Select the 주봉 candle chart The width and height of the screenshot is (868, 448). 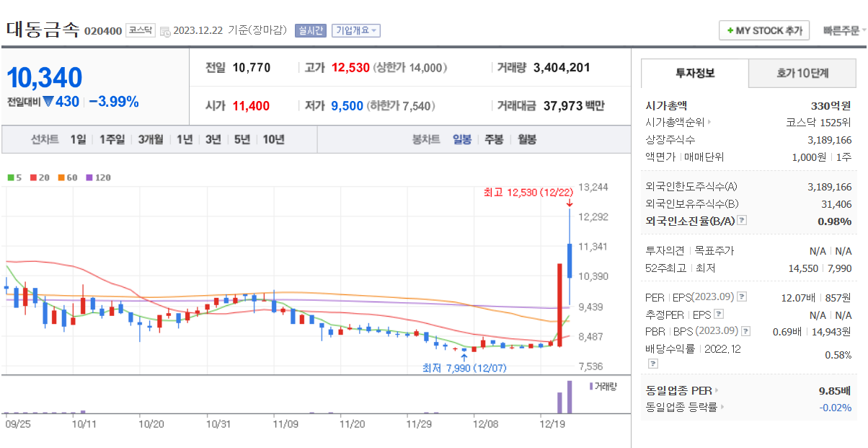[x=494, y=139]
